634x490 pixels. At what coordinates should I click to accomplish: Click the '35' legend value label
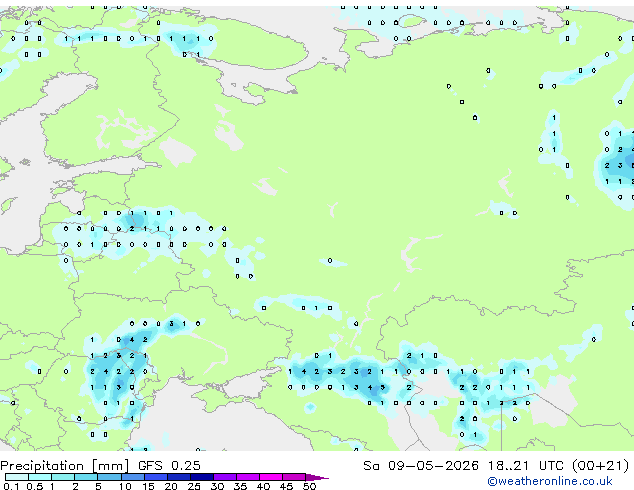point(241,486)
